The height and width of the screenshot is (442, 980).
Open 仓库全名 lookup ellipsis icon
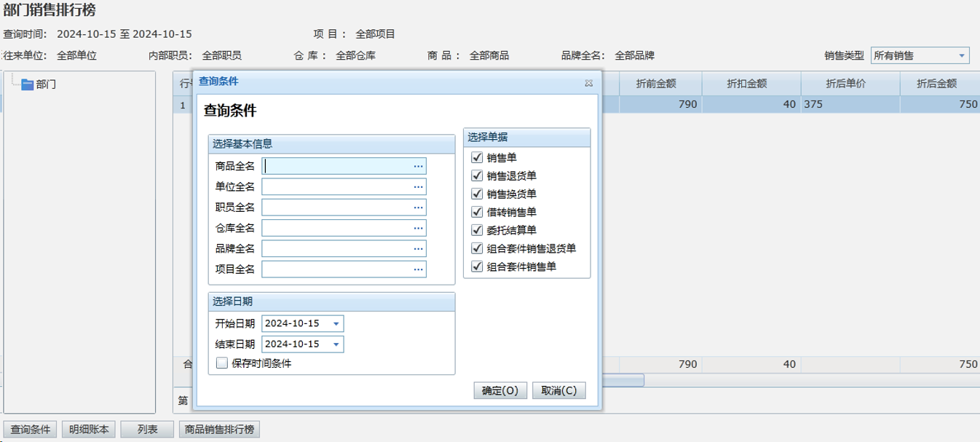tap(418, 229)
